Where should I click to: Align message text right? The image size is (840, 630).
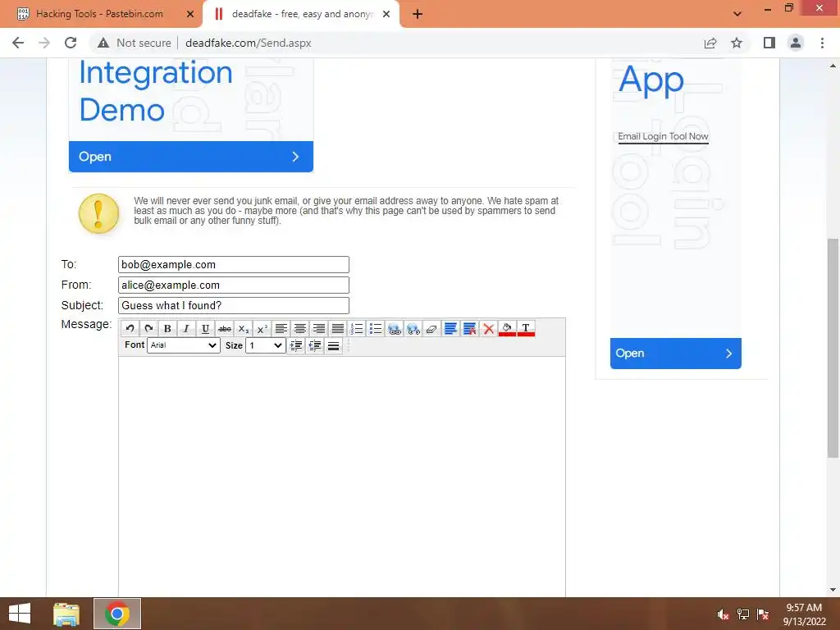[319, 328]
